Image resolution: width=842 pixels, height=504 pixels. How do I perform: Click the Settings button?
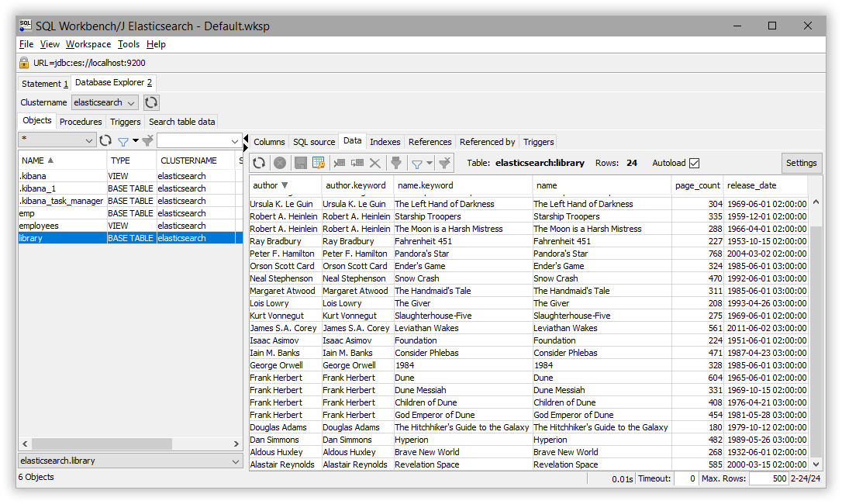[801, 163]
